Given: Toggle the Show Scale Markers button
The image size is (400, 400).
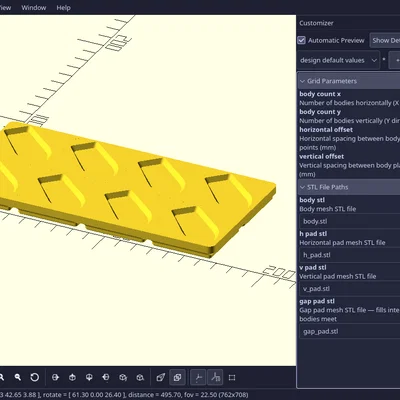Looking at the screenshot, I should (x=215, y=377).
